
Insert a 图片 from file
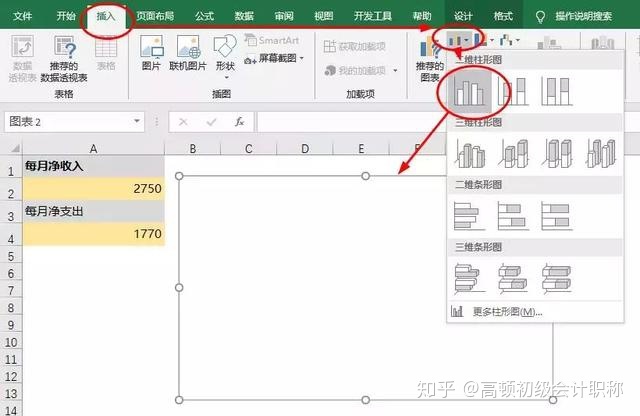151,53
